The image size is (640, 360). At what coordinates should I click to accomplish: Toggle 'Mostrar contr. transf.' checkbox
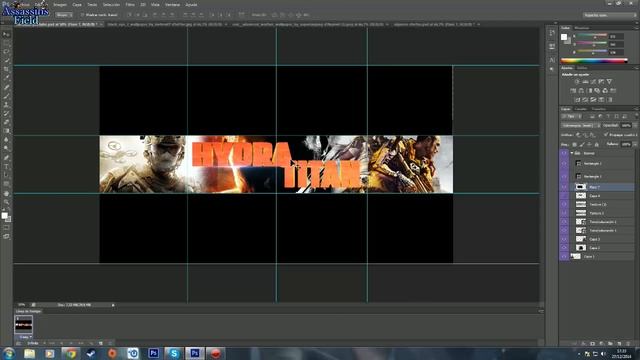pyautogui.click(x=82, y=15)
